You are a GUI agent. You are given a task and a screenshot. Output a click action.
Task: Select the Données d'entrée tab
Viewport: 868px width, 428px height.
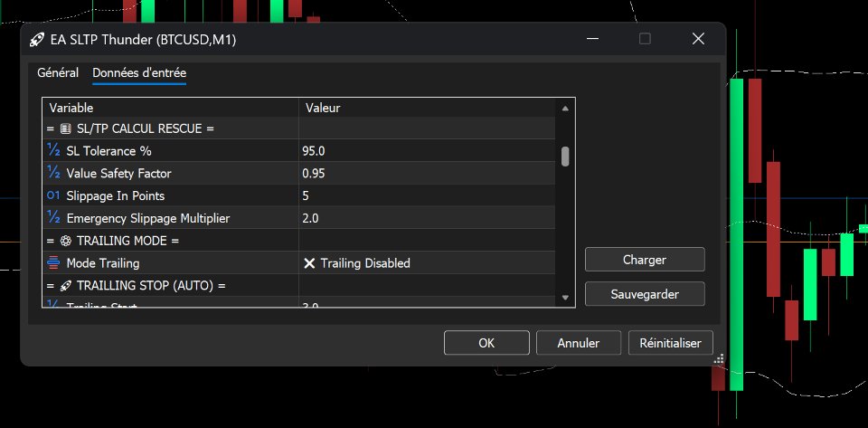pyautogui.click(x=139, y=72)
